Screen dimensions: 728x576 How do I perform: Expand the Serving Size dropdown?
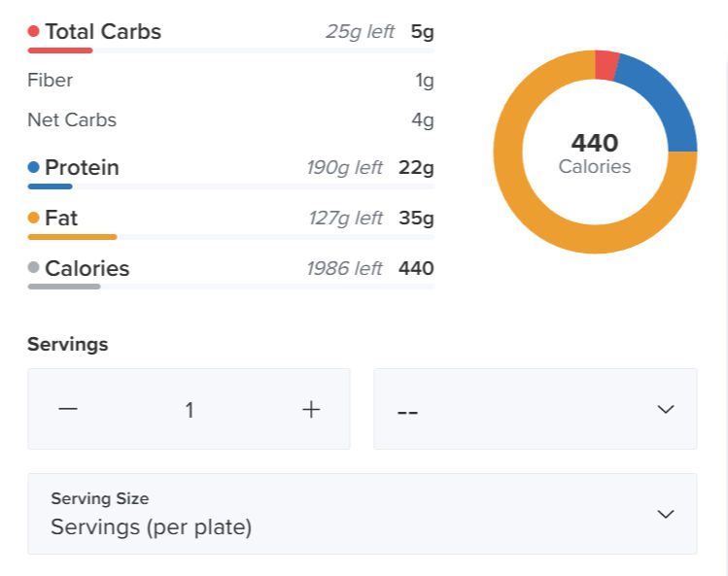(362, 514)
